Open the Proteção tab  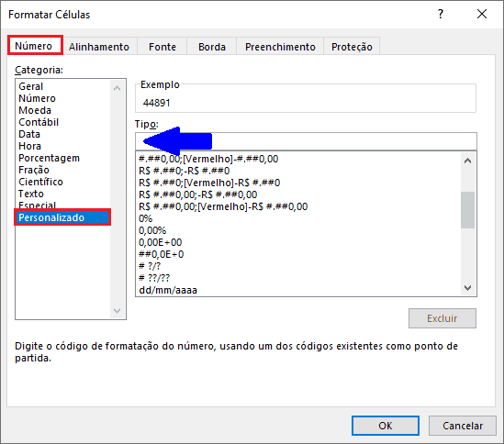(352, 47)
